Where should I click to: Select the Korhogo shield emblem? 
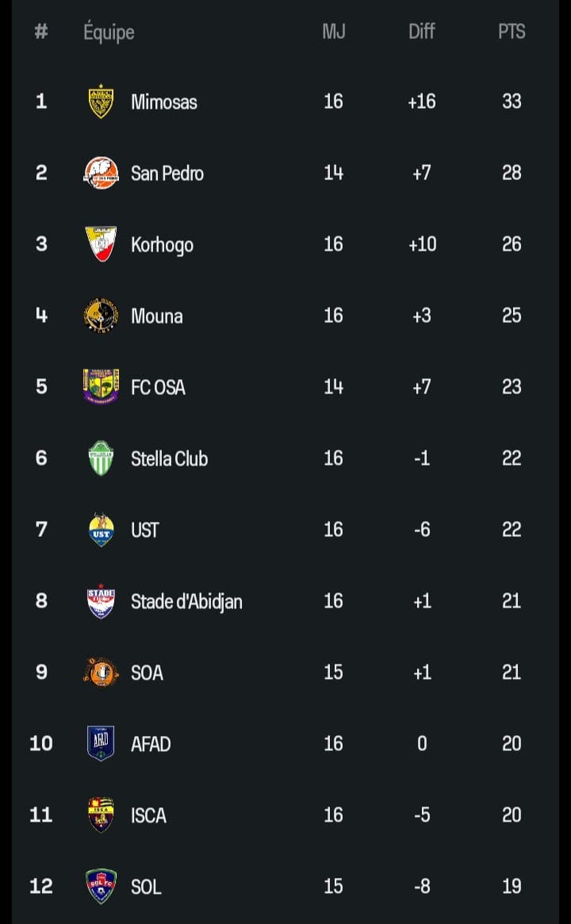101,244
